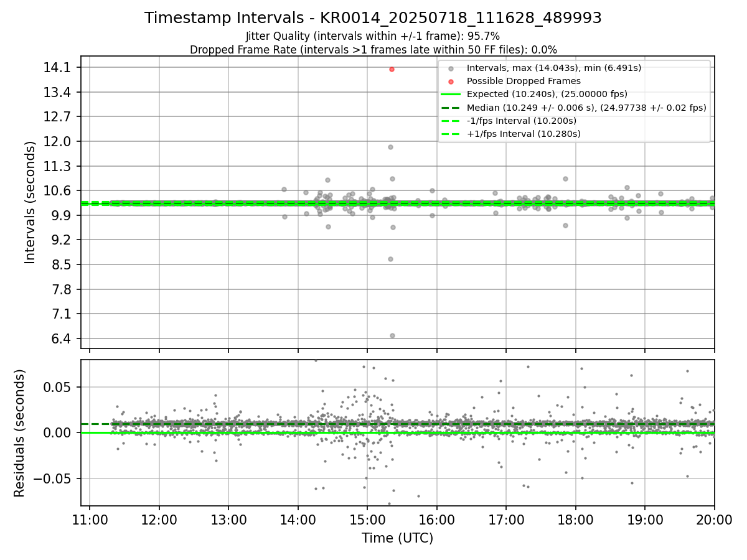
Task: Click legend entry Intervals max (14.043s)
Action: [554, 68]
